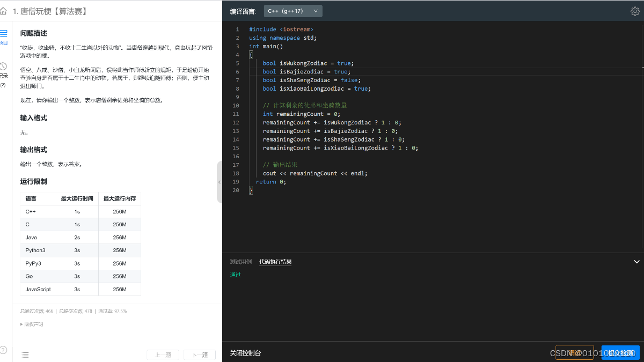This screenshot has width=644, height=362.
Task: Click line number 20 in the gutter
Action: (236, 190)
